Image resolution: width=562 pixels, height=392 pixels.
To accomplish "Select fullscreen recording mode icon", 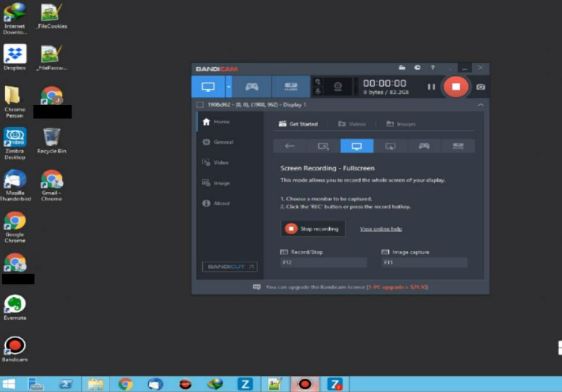I will click(357, 146).
